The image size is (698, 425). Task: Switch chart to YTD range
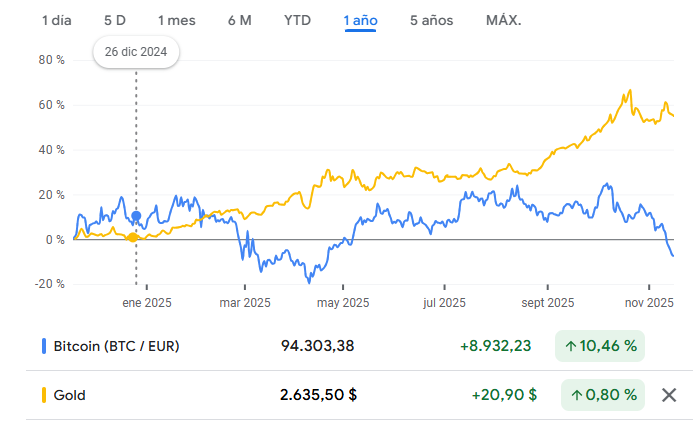pyautogui.click(x=297, y=20)
